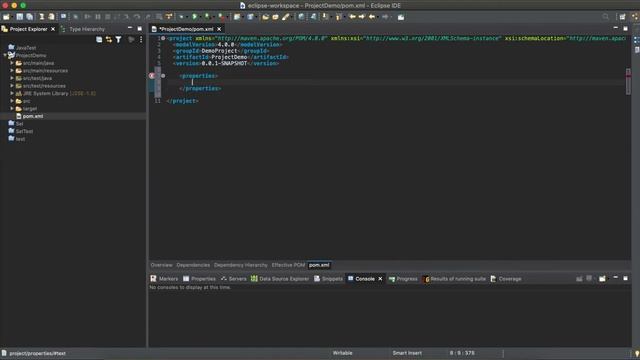The image size is (640, 360).
Task: Click the green Run button in toolbar
Action: 195,17
